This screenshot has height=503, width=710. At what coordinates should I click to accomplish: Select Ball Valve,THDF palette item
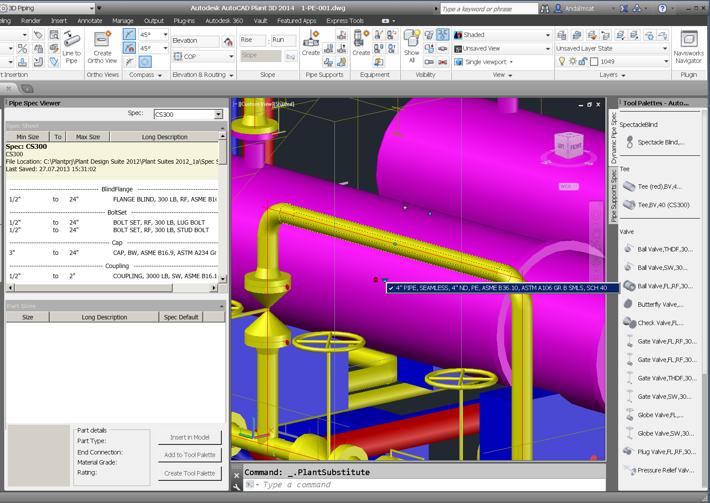pos(659,249)
